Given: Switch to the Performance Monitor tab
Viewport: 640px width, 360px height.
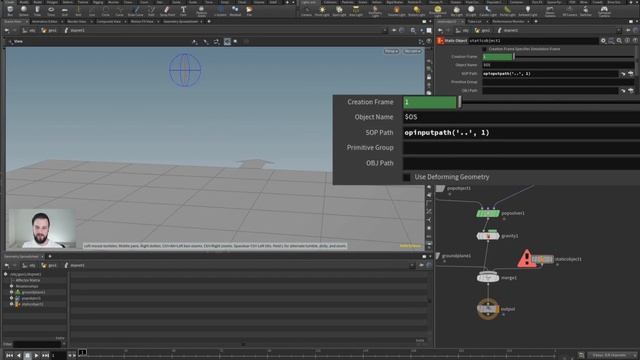Looking at the screenshot, I should point(508,21).
